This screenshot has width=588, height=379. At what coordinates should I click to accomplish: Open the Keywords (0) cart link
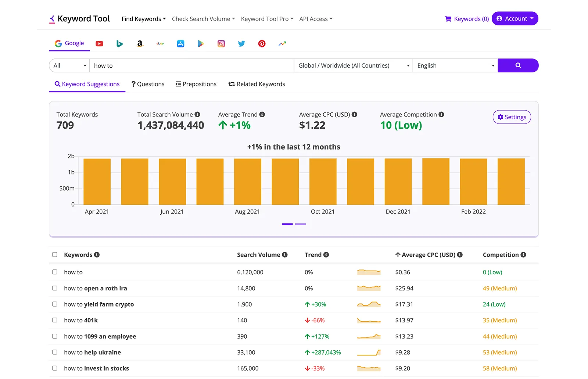[467, 19]
